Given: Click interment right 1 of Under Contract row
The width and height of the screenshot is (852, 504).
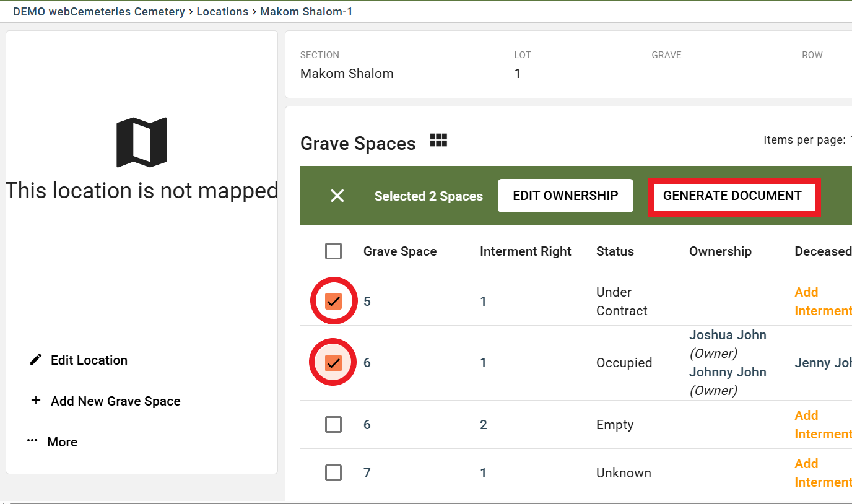Looking at the screenshot, I should pos(483,302).
